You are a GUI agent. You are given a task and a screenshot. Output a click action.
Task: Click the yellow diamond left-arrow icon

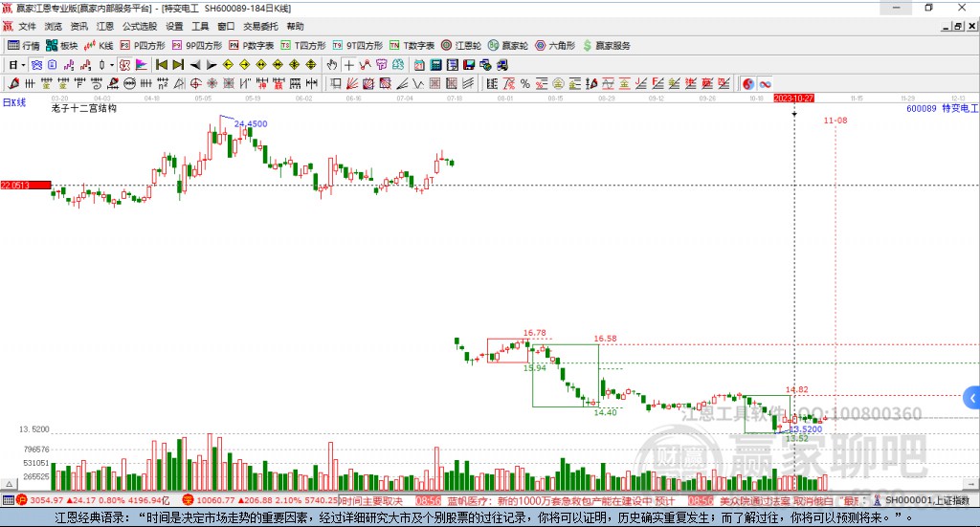(228, 65)
